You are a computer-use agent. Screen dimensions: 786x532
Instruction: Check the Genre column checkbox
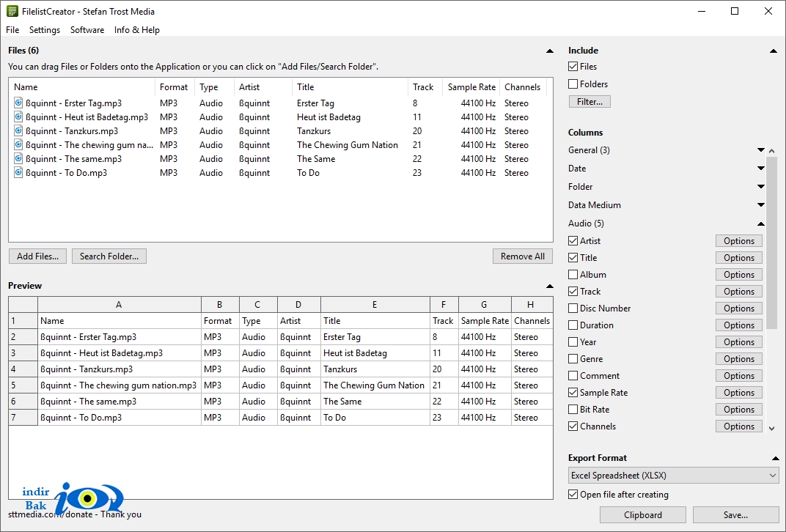pos(573,358)
